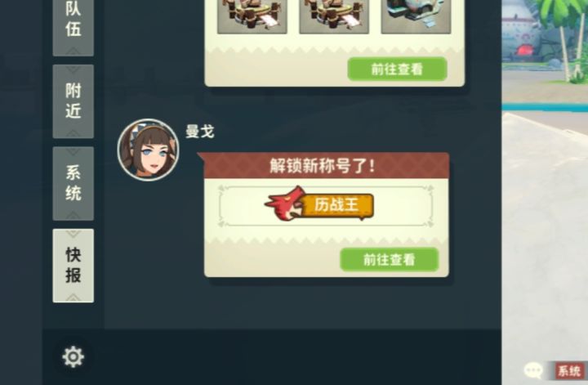Open the middle building thumbnail

334,16
